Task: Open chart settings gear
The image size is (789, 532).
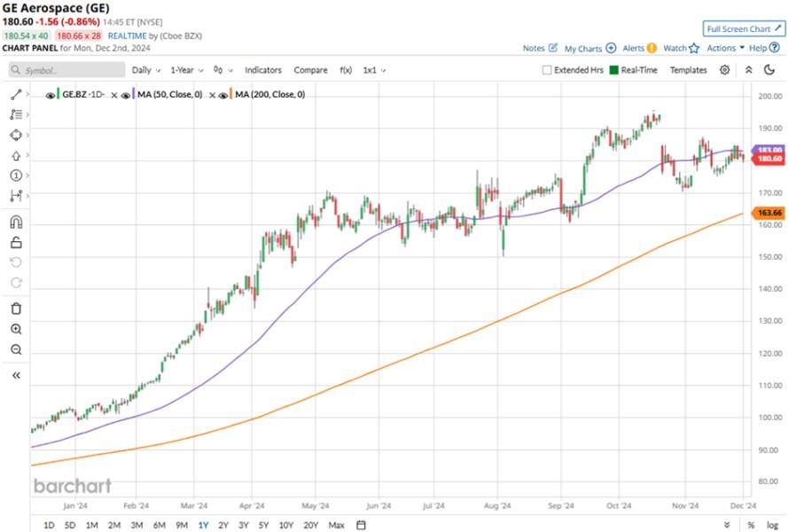Action: [724, 70]
